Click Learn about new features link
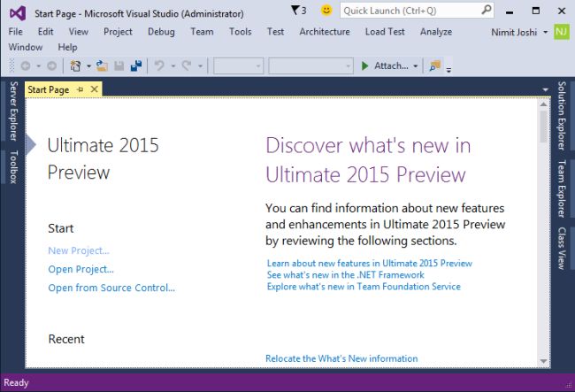 pos(370,264)
